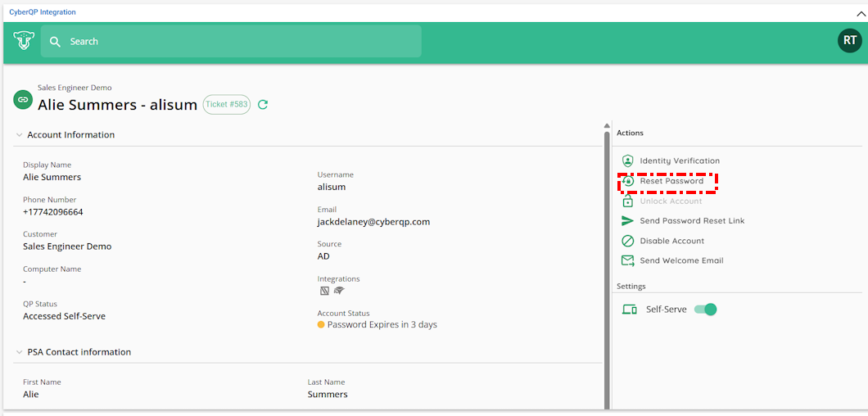Click the Disable Account icon
Screen dimensions: 868x416
click(627, 241)
